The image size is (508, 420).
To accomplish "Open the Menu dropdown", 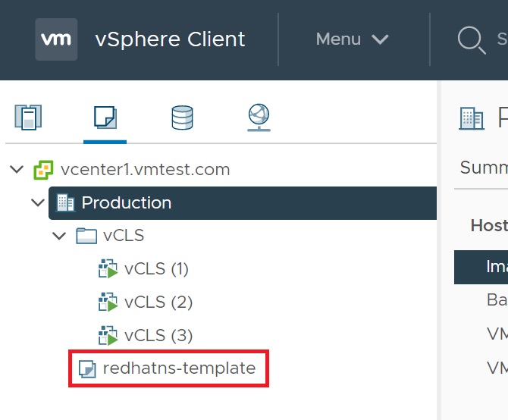I will pyautogui.click(x=352, y=39).
